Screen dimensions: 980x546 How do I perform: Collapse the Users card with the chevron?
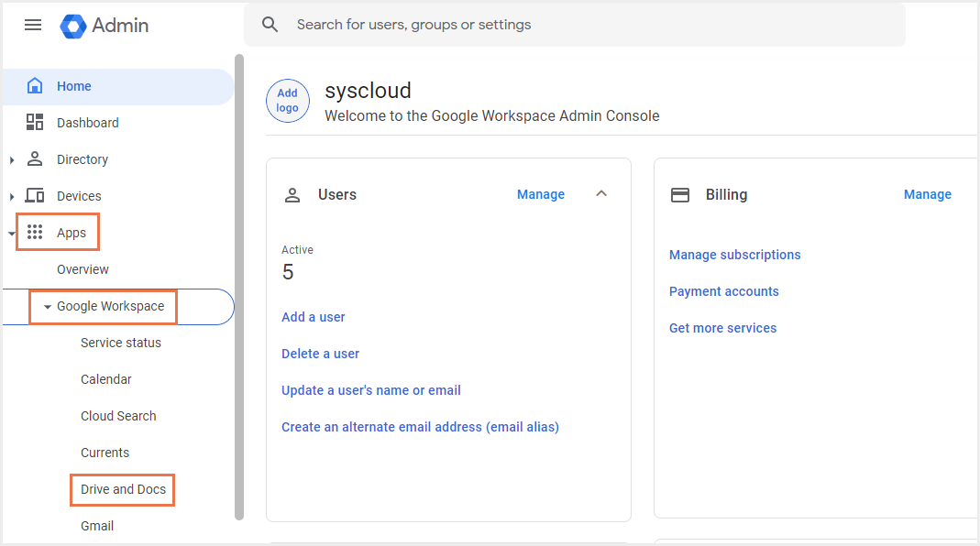601,194
